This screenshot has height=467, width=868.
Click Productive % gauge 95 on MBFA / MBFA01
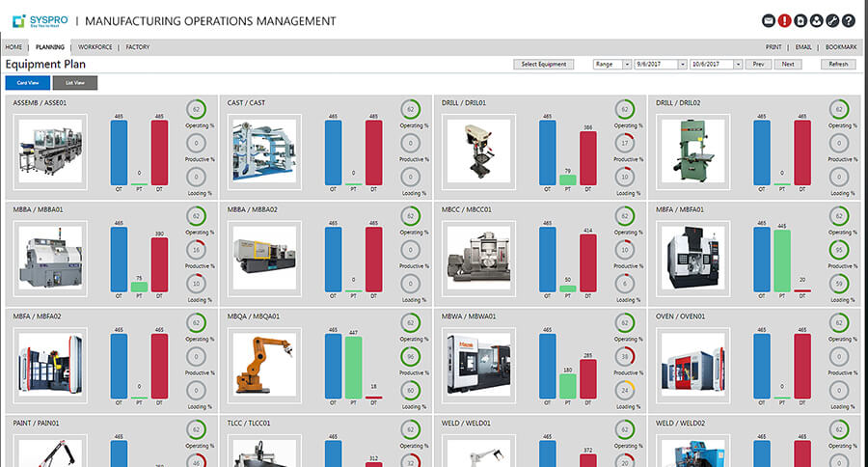point(839,250)
